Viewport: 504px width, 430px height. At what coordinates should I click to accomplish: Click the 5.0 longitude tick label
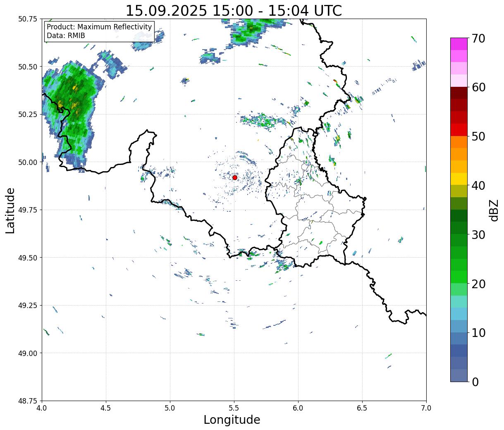click(x=170, y=408)
